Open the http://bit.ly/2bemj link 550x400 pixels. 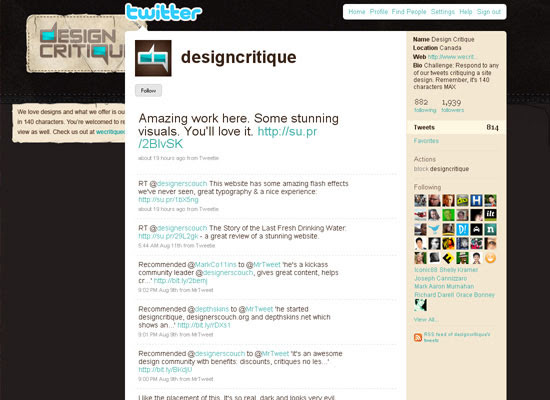tap(180, 281)
